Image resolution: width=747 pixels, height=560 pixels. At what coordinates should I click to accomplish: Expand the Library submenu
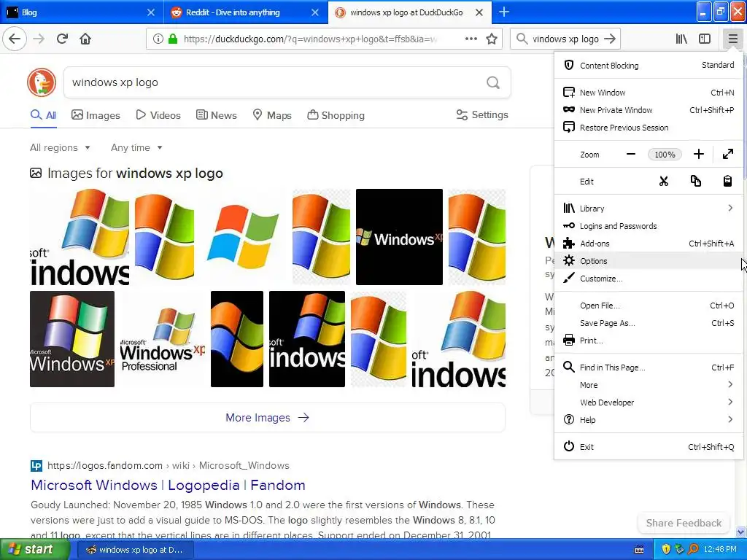[x=649, y=208]
